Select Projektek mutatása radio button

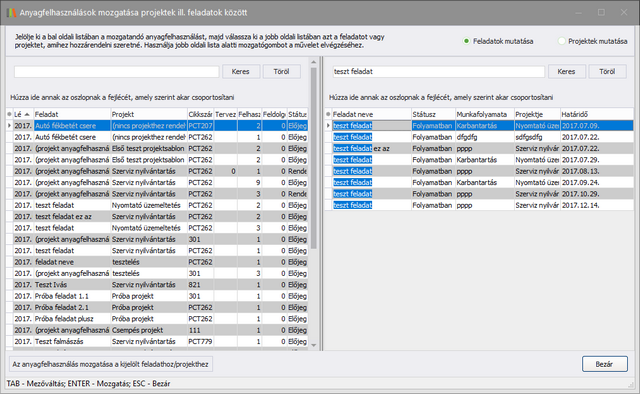pos(562,41)
